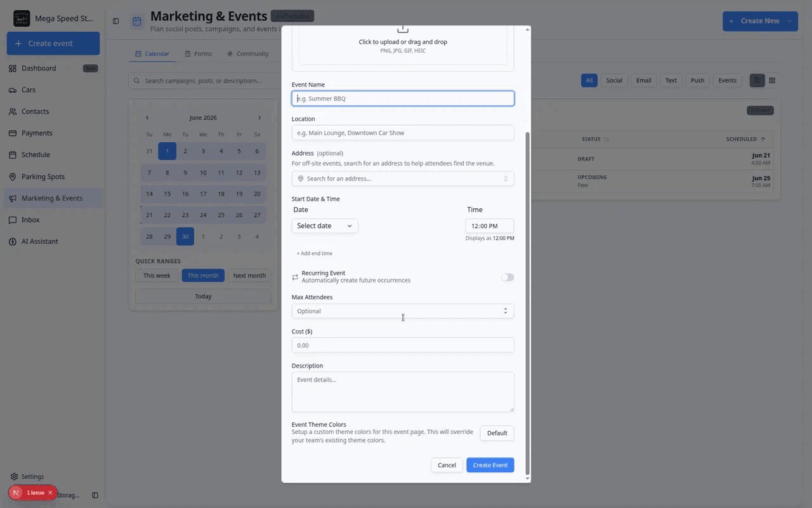The image size is (812, 508).
Task: Click the Create New button
Action: click(x=754, y=21)
